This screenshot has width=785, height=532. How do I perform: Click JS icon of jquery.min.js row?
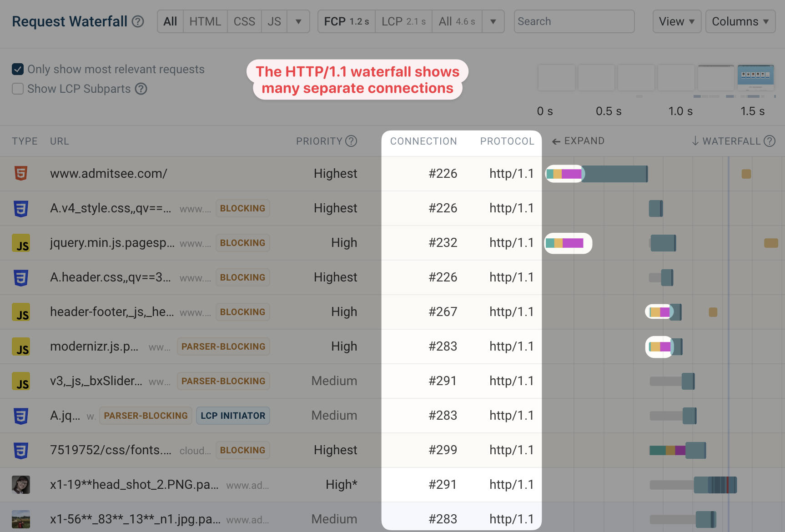tap(21, 243)
